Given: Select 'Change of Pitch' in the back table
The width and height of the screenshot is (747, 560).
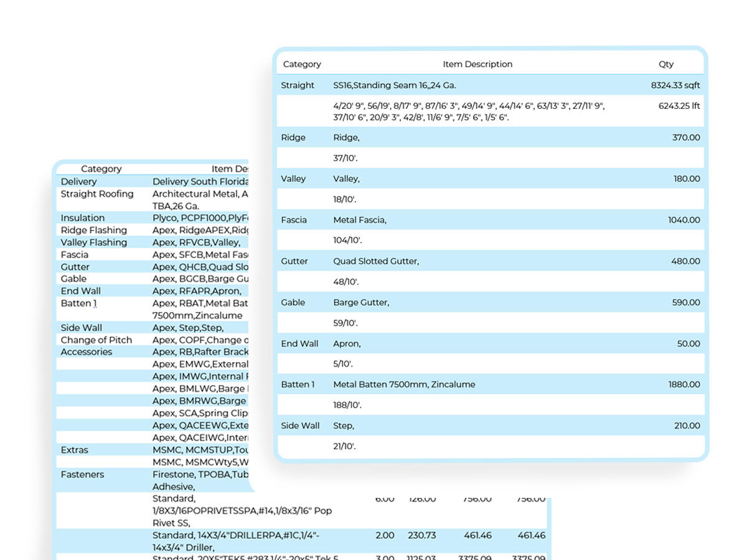Looking at the screenshot, I should (x=96, y=340).
